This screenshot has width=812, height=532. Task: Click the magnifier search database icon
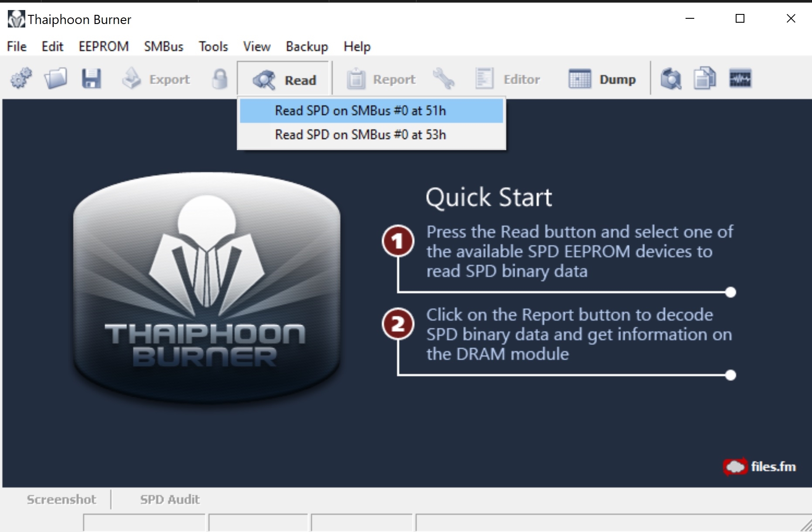[x=671, y=79]
